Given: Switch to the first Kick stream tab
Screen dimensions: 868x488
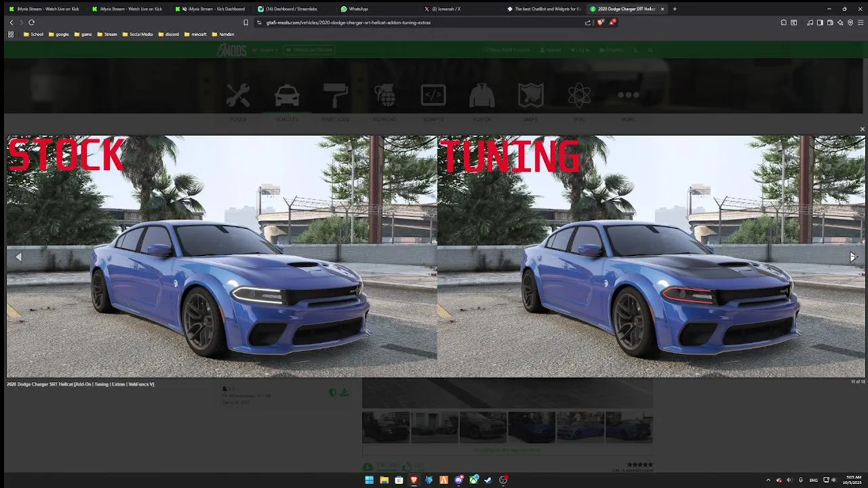Looking at the screenshot, I should tap(45, 9).
